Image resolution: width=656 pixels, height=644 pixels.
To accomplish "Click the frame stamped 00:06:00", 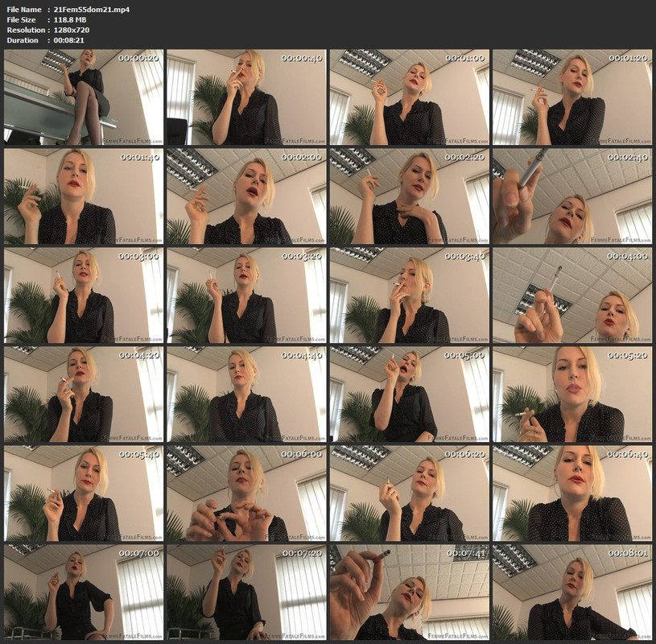I will [x=246, y=493].
